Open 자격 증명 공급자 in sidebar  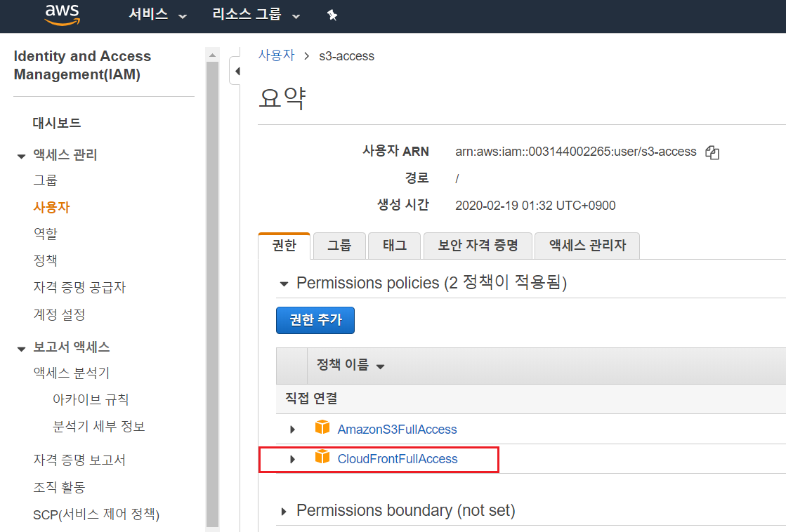(x=79, y=287)
